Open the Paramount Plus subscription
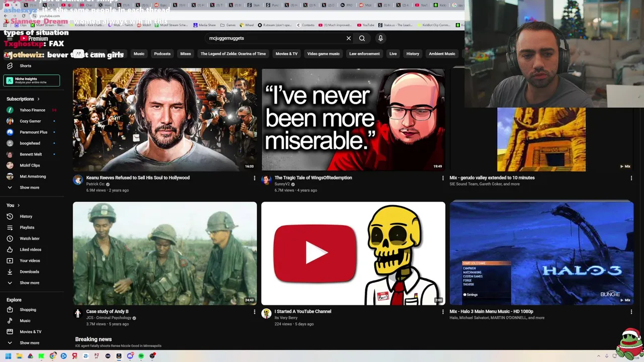 click(x=32, y=132)
